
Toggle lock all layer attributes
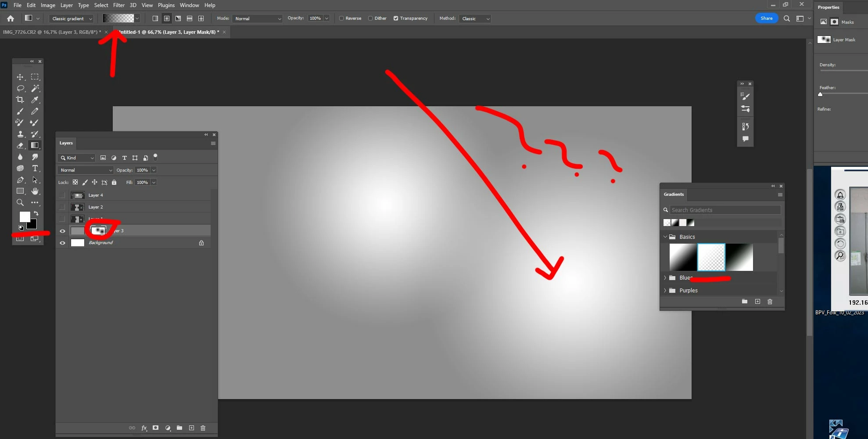pos(114,182)
